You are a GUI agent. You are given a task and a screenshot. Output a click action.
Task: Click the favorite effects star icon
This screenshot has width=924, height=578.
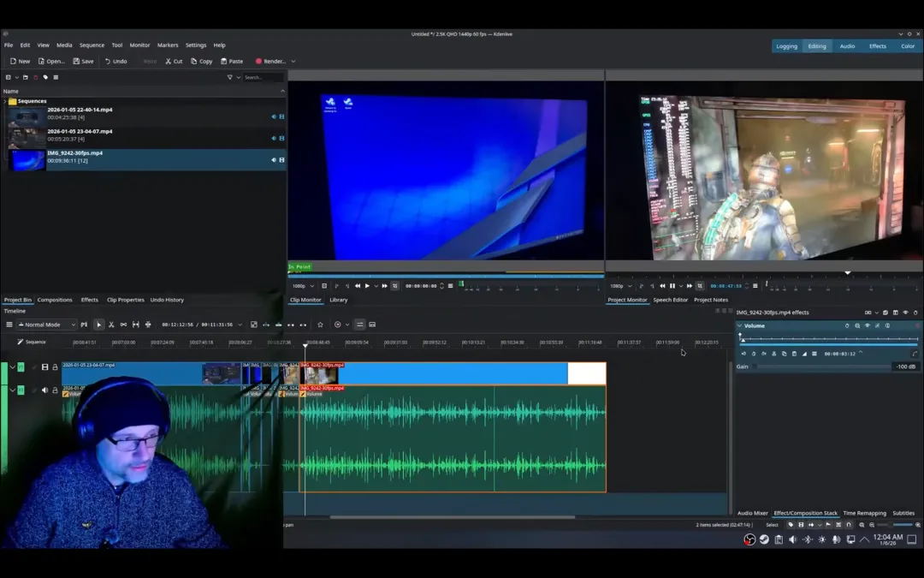[320, 325]
